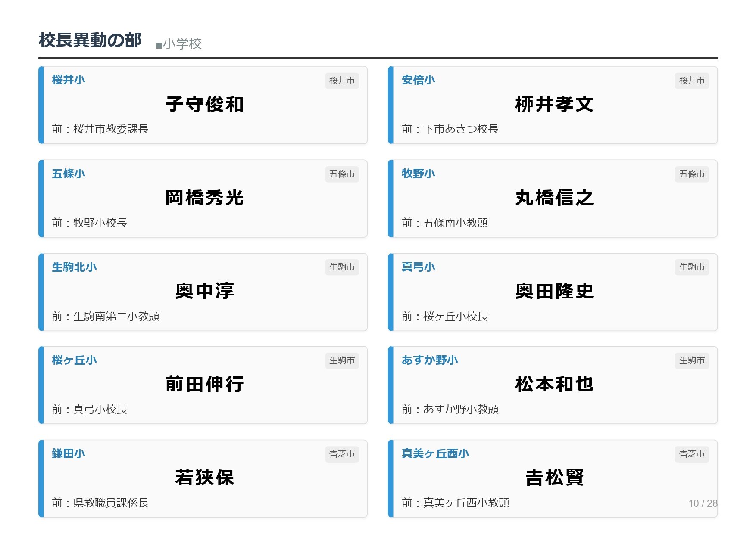
Task: Select the あすか野小 school heading
Action: pos(429,360)
